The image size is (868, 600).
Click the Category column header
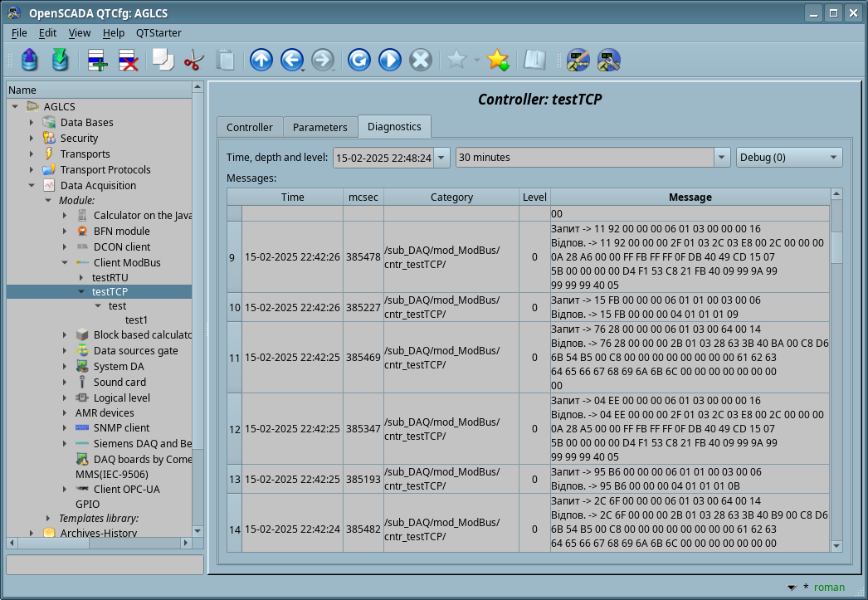click(x=451, y=198)
